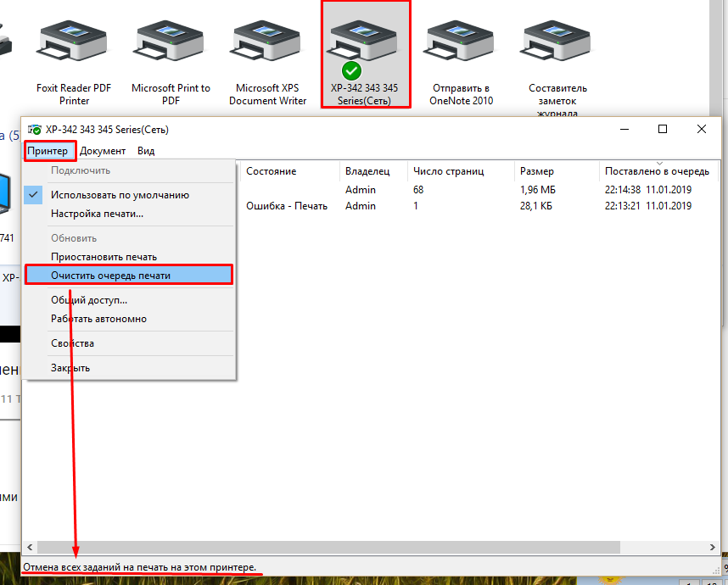Choose Закрыть menu entry

tap(129, 368)
